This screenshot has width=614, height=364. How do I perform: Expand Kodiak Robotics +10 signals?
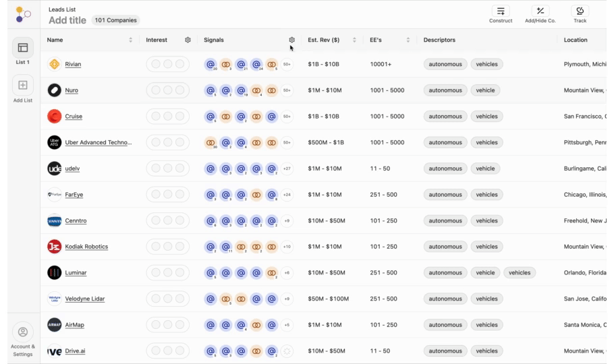(x=287, y=247)
